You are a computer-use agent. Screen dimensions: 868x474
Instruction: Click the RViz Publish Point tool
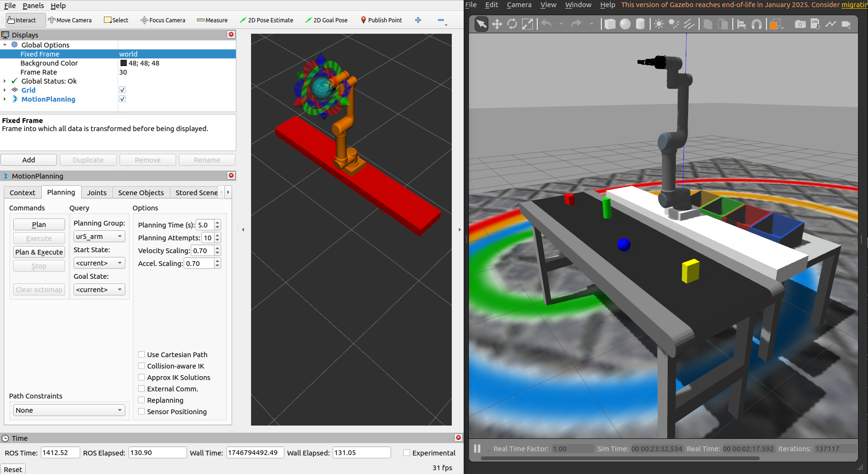(381, 20)
